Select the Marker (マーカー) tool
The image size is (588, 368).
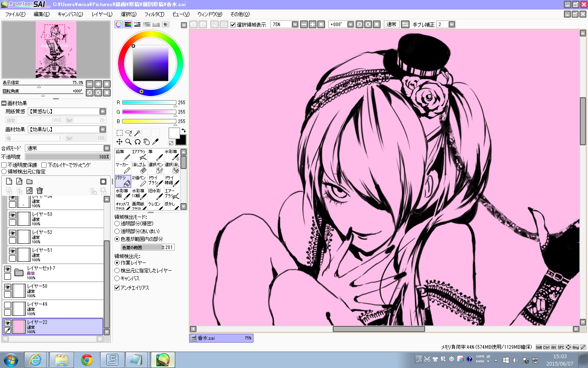point(122,168)
